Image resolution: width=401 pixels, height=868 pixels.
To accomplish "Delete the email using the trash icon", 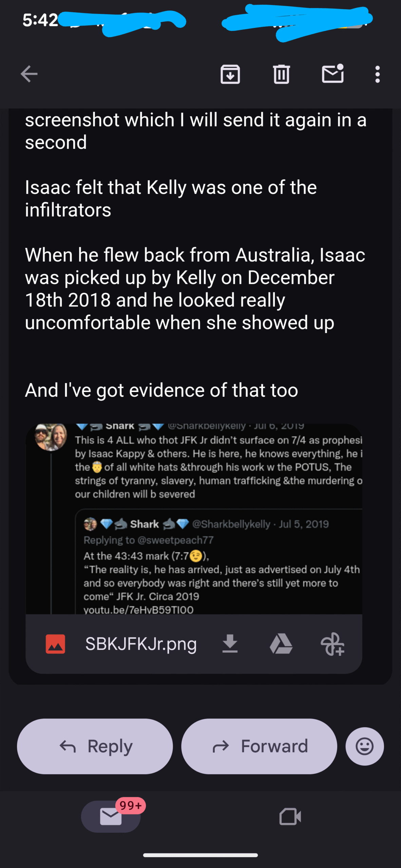I will [281, 74].
